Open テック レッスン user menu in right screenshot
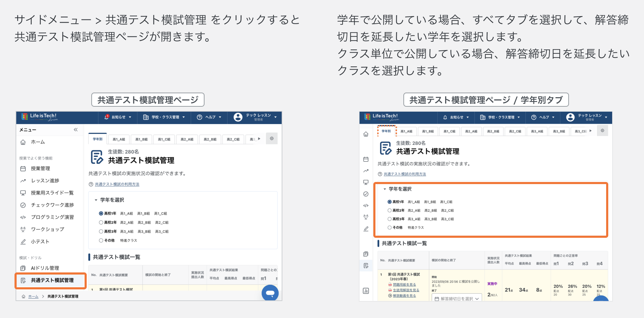The height and width of the screenshot is (318, 644). click(587, 117)
